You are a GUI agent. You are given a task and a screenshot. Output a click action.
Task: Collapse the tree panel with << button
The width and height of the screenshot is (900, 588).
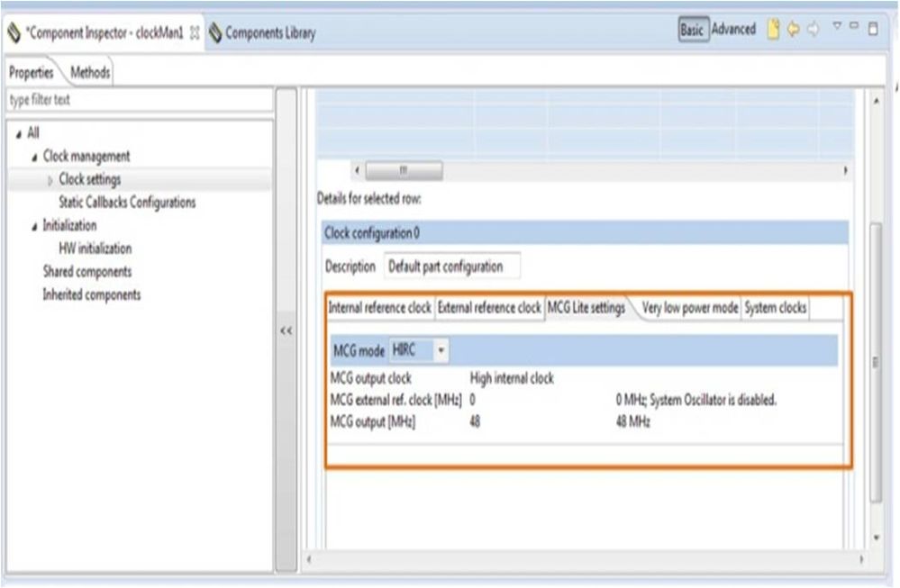[x=286, y=331]
